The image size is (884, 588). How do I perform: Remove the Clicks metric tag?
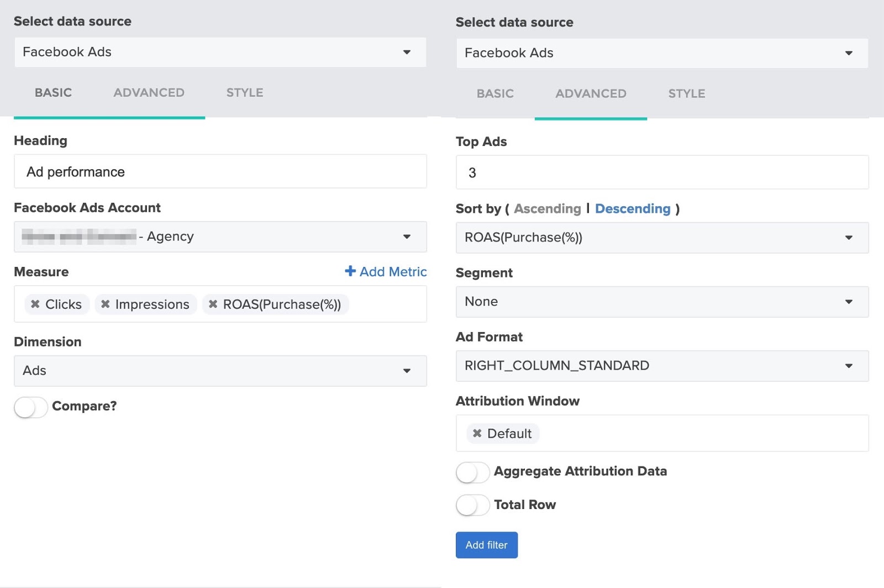click(35, 304)
